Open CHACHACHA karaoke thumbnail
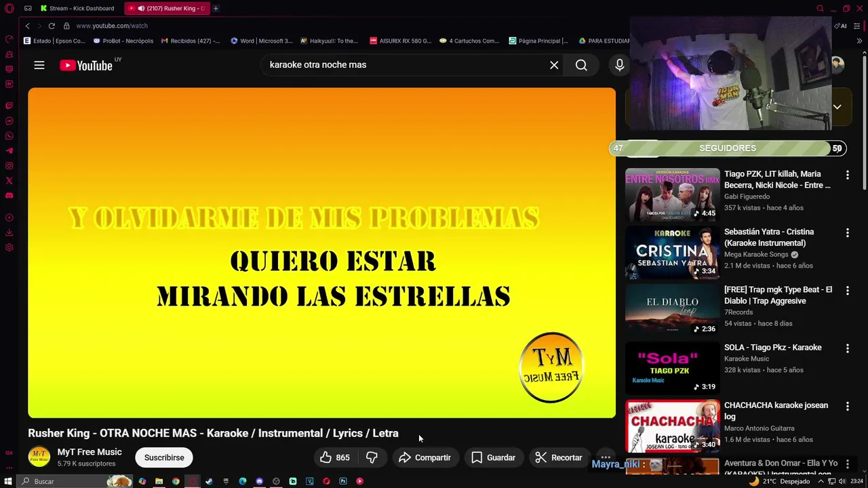The width and height of the screenshot is (868, 488). pyautogui.click(x=672, y=426)
